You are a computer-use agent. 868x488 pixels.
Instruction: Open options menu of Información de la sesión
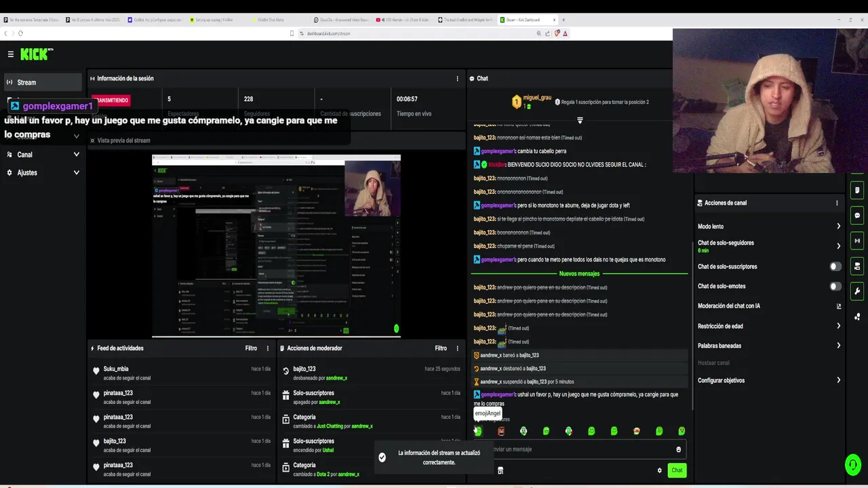457,79
